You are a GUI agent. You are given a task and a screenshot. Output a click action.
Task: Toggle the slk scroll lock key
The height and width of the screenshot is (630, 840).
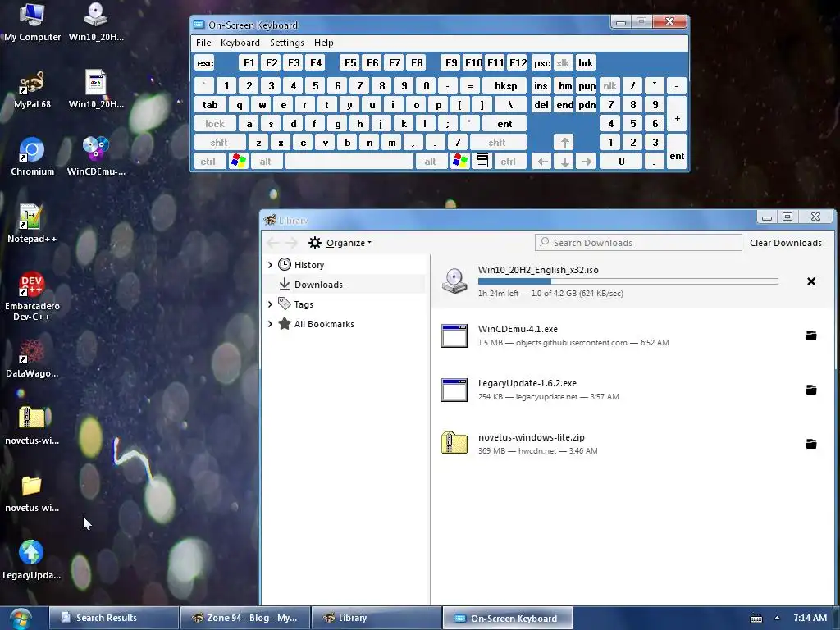click(x=563, y=63)
